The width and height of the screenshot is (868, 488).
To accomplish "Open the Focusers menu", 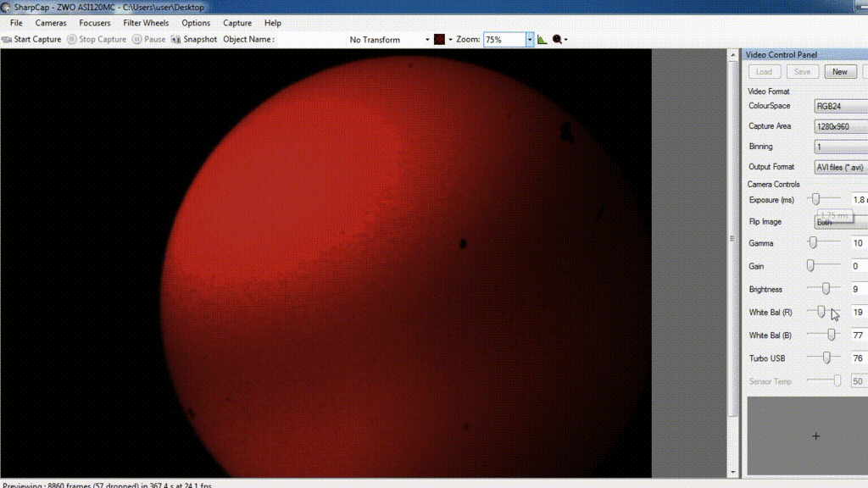I will pos(95,23).
